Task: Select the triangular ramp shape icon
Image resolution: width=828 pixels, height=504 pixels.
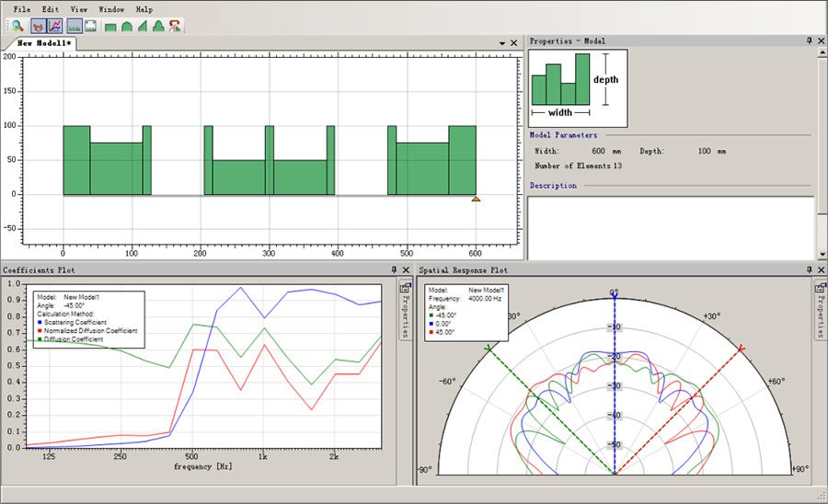Action: pos(142,27)
